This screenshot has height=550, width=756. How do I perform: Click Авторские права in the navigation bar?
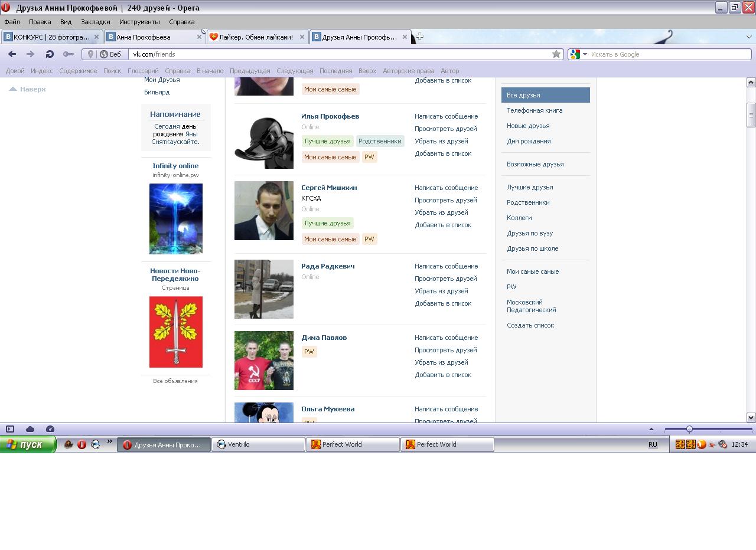click(408, 71)
